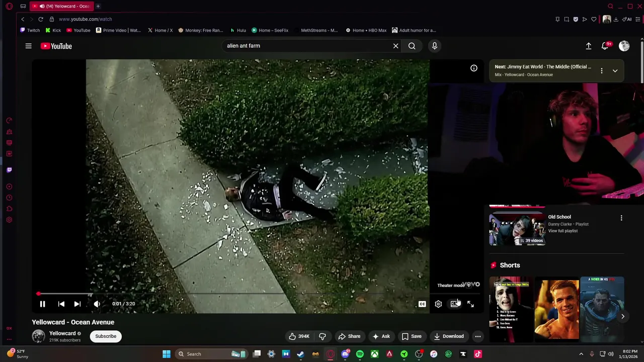
Task: Open the Home – SeeFlix bookmark
Action: (270, 30)
